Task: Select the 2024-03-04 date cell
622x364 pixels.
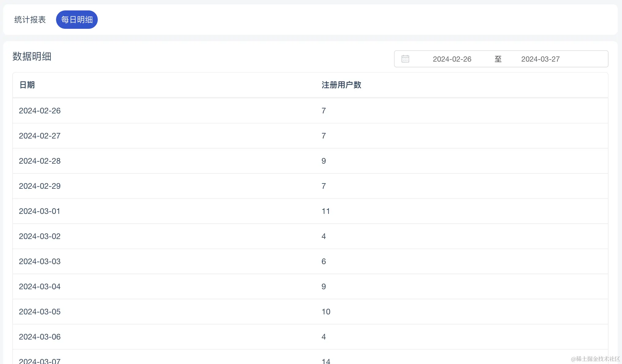Action: (40, 286)
